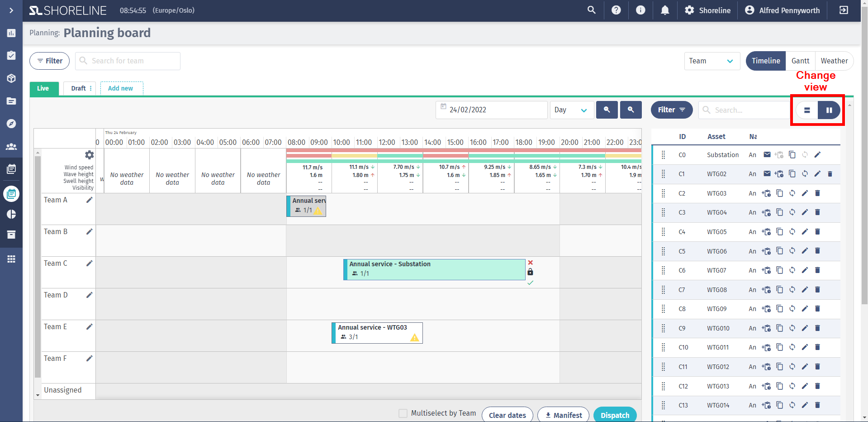The width and height of the screenshot is (868, 422).
Task: Expand the left sidebar with chevron arrow
Action: tap(11, 10)
